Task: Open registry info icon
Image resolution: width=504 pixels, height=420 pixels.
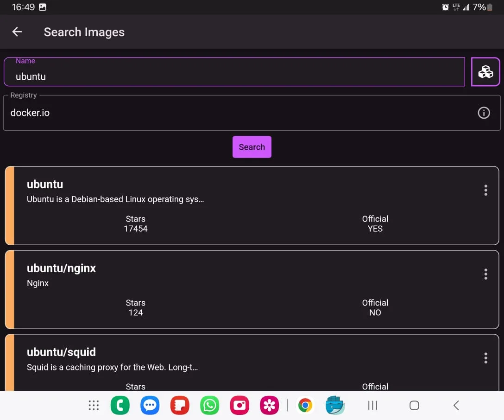Action: (484, 113)
